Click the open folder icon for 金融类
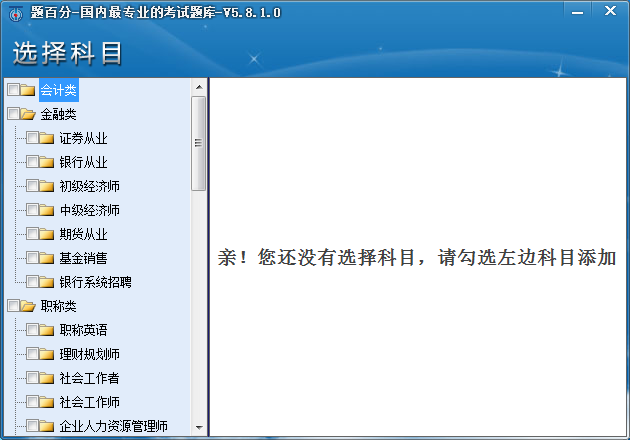This screenshot has width=630, height=440. point(28,114)
